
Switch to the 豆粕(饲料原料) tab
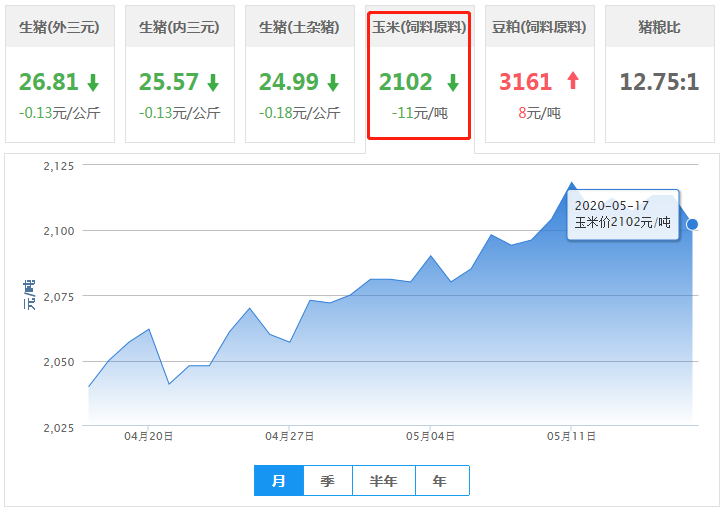540,27
